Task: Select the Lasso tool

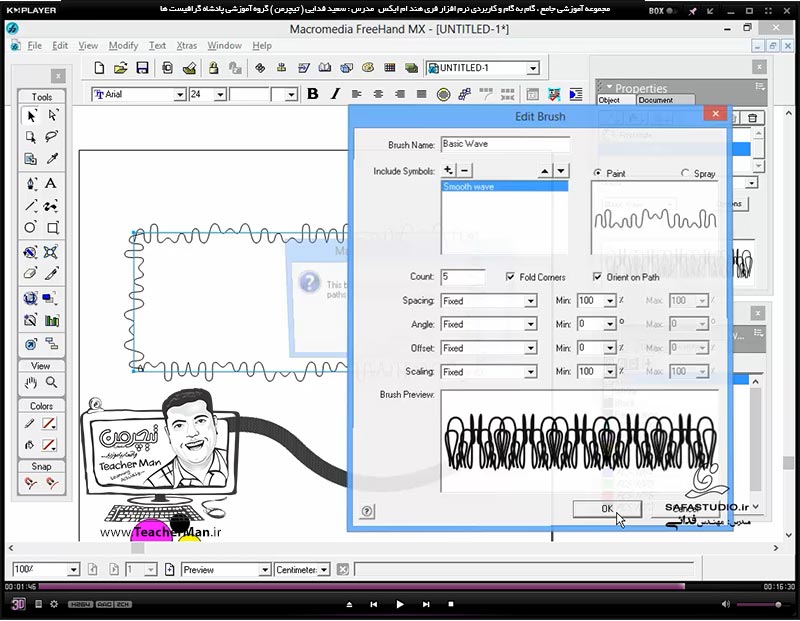Action: point(52,137)
